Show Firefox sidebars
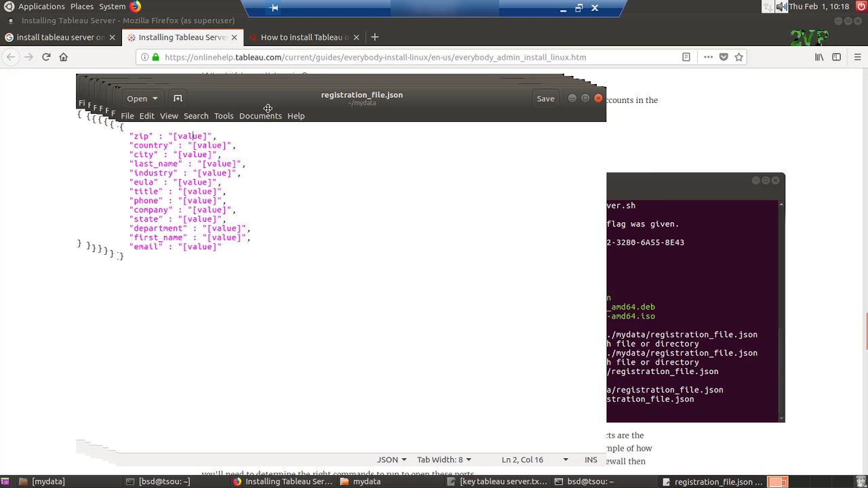868x488 pixels. [x=836, y=57]
